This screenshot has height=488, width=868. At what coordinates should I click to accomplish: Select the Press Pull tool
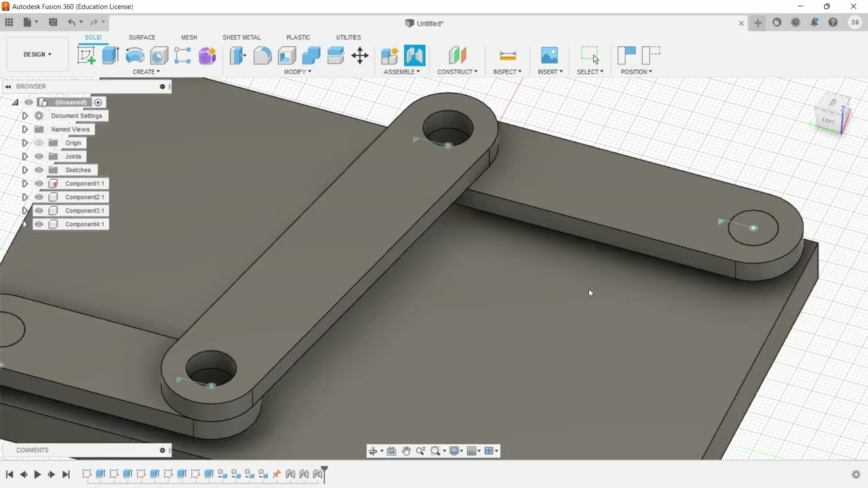coord(237,56)
